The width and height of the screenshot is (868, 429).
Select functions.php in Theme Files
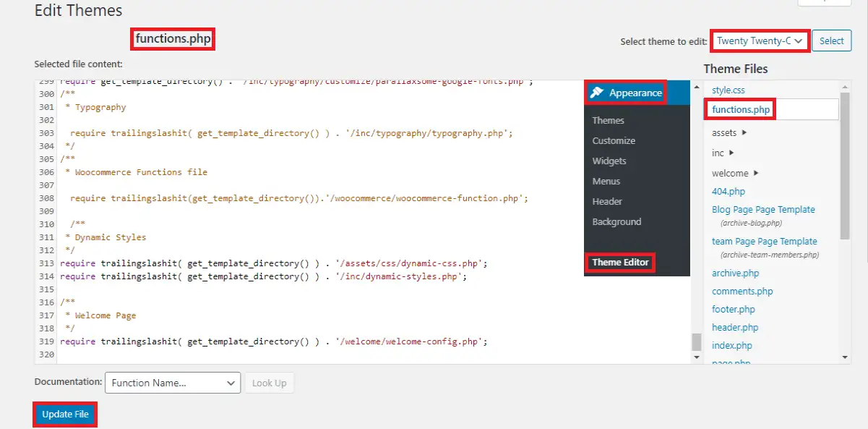tap(741, 110)
